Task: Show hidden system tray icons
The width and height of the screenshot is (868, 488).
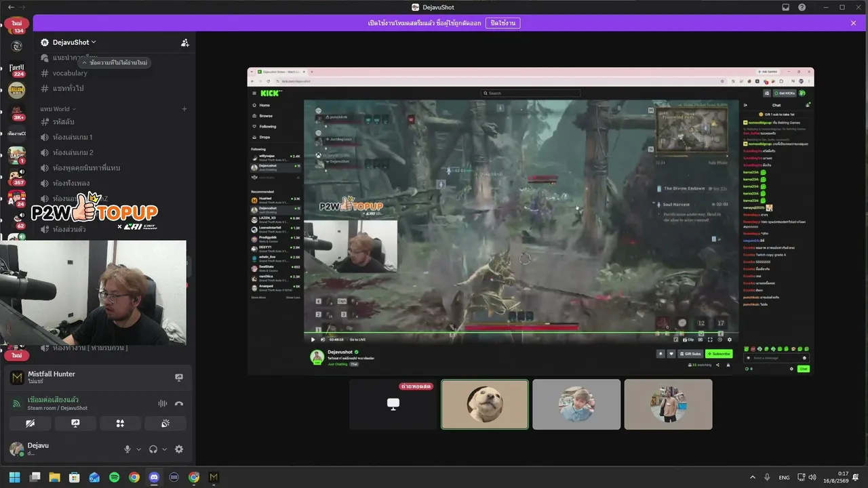Action: 752,477
